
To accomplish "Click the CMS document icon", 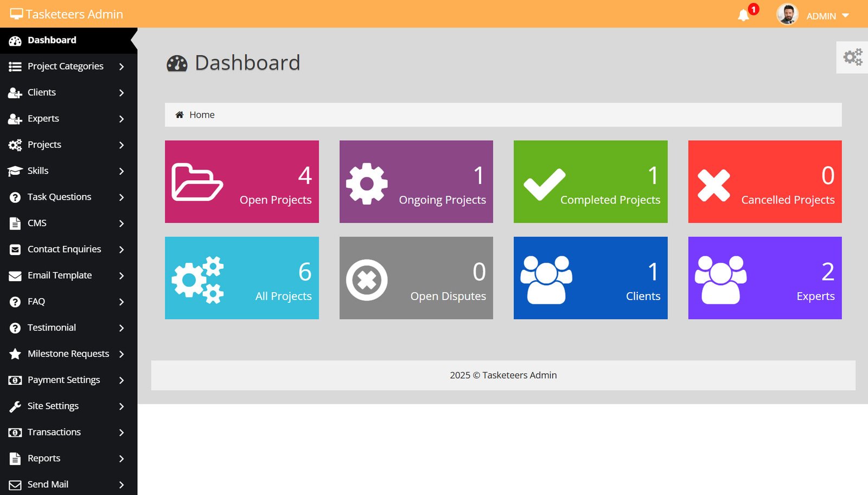I will [15, 224].
